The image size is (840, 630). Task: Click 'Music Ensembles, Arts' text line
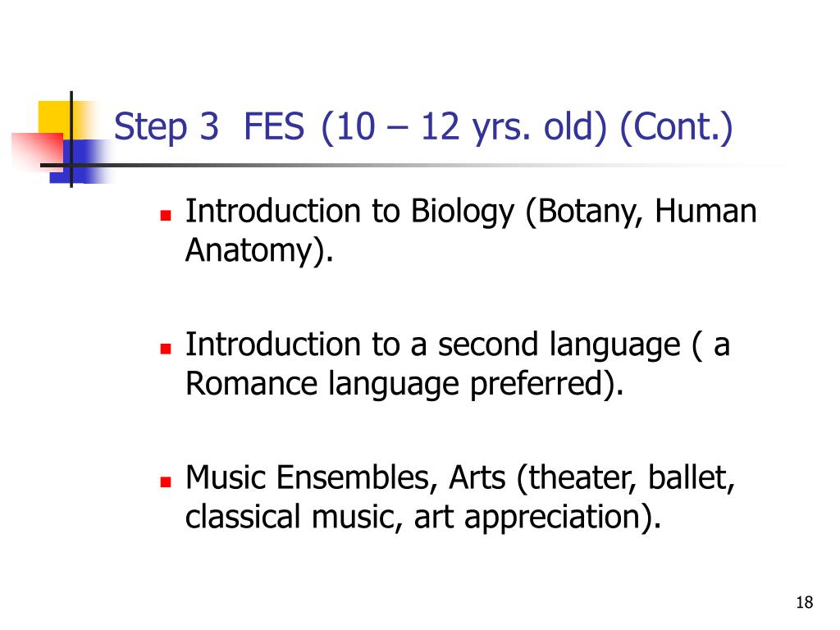pyautogui.click(x=345, y=477)
